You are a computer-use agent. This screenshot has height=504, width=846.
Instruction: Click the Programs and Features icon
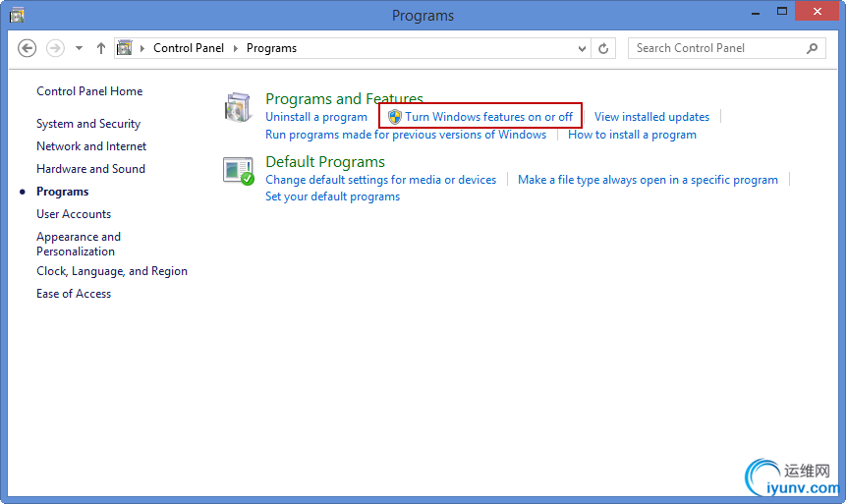[238, 107]
